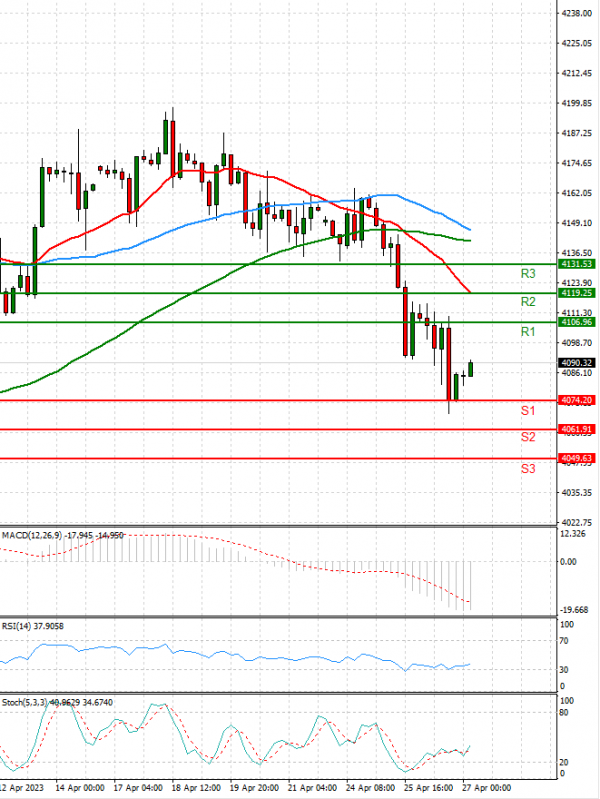Click the S1 support label
The width and height of the screenshot is (600, 799).
[x=528, y=411]
